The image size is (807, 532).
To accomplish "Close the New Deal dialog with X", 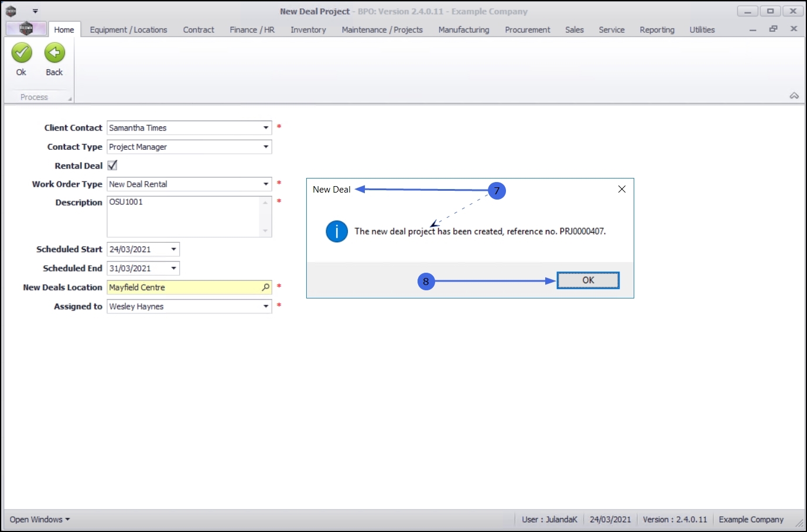I will click(622, 189).
